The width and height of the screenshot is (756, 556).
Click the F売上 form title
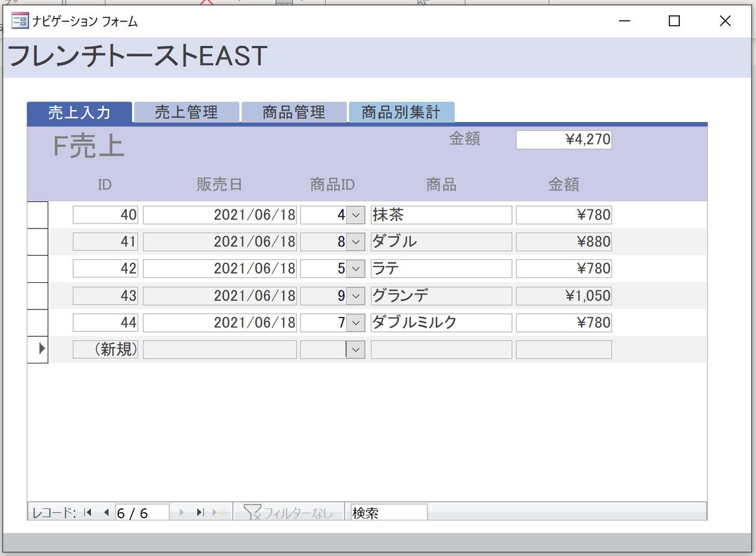coord(89,147)
